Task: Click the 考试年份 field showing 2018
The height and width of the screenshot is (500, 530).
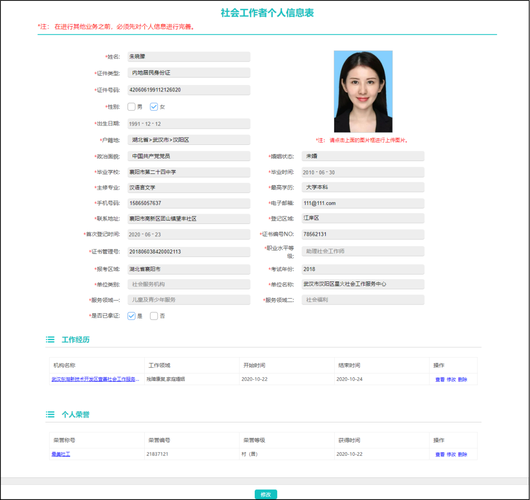Action: click(363, 269)
